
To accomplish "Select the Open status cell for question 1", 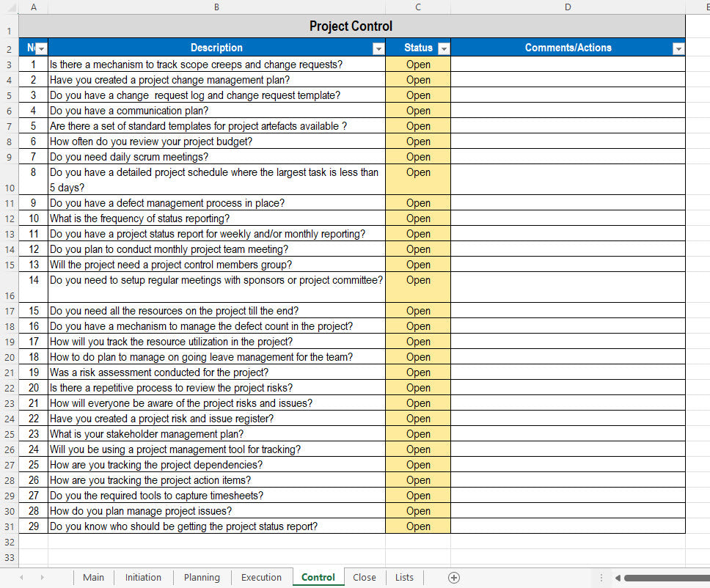I will 417,64.
